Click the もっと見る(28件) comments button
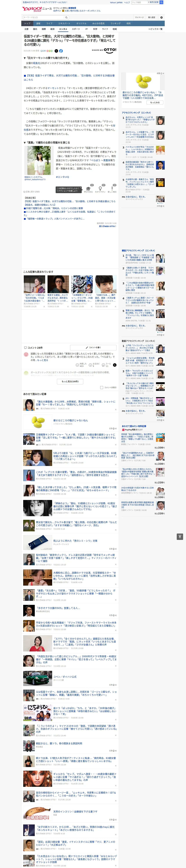The image size is (186, 868). point(70,381)
